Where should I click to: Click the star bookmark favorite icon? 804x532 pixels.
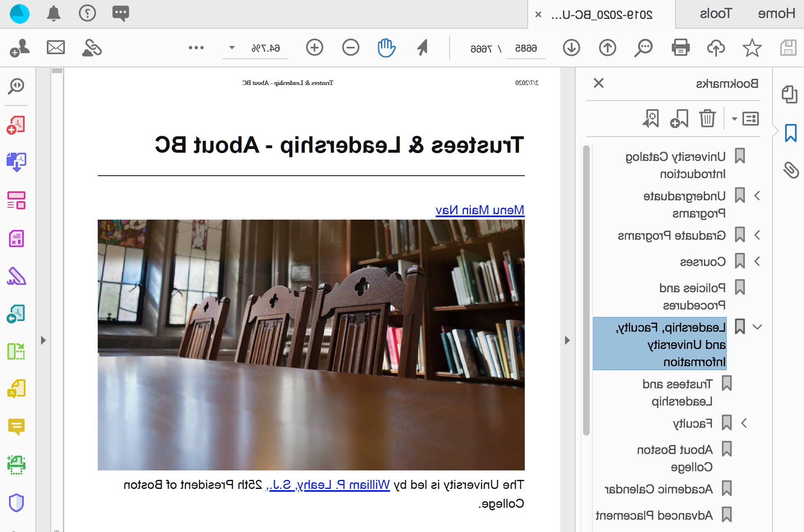pyautogui.click(x=752, y=48)
